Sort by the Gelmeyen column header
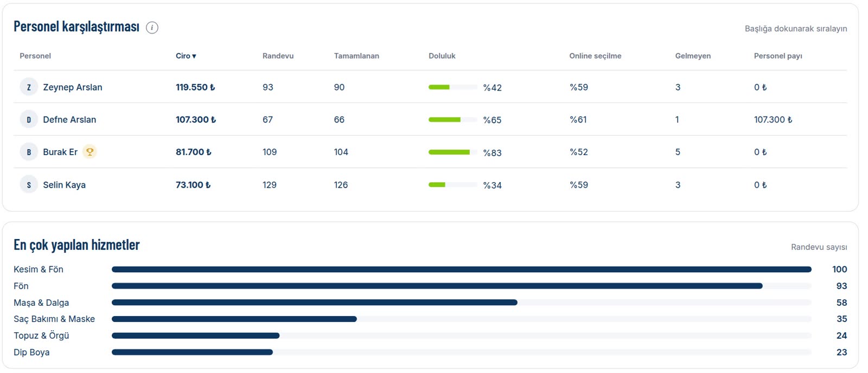This screenshot has width=868, height=373. (x=693, y=56)
